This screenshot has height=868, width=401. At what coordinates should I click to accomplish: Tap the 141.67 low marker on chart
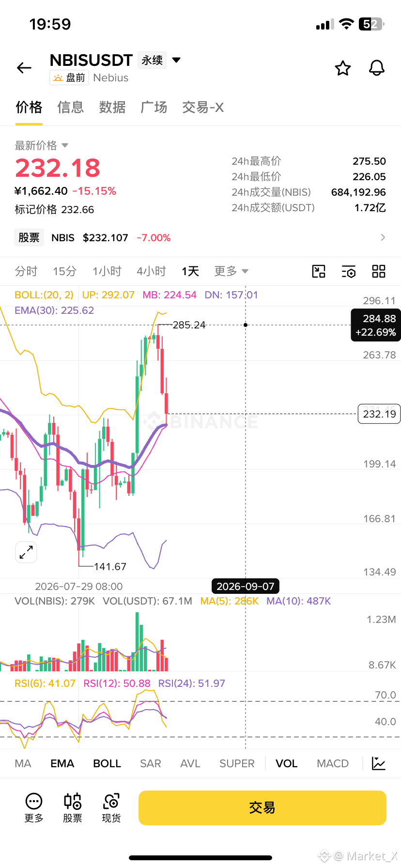click(x=110, y=566)
